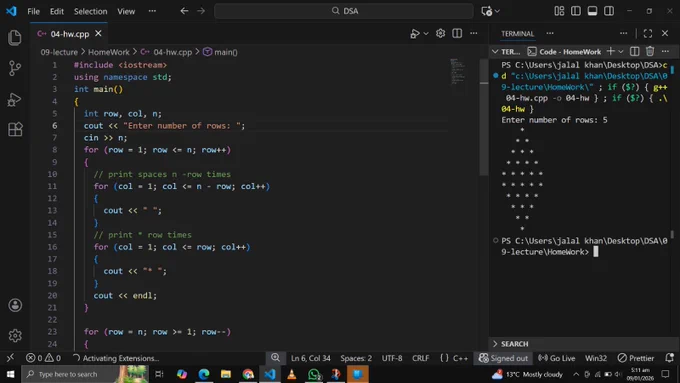Click Signed out Copilot status
Screen dimensions: 680x383
click(x=503, y=358)
